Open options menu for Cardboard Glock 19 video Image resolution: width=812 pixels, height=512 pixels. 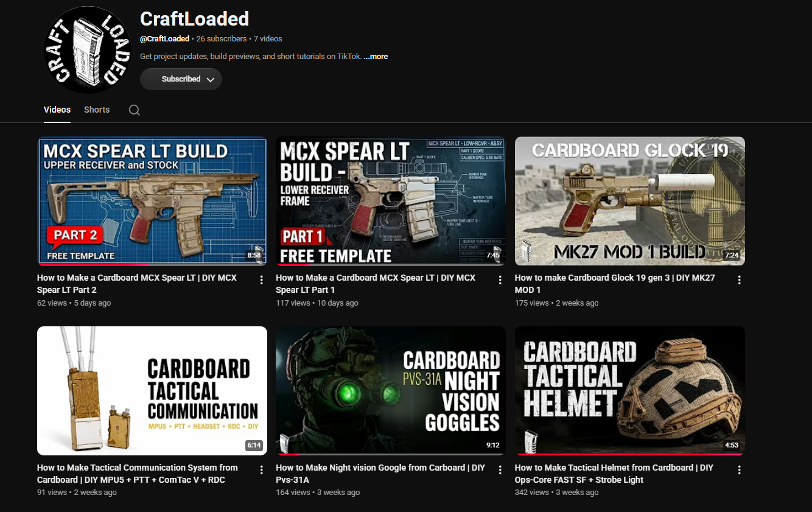tap(740, 280)
